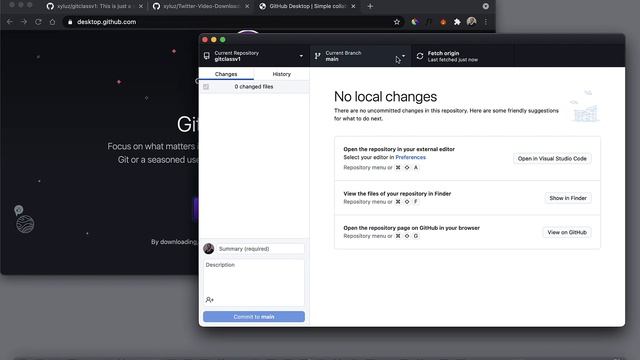Open the browser three-dot menu
The width and height of the screenshot is (640, 360).
pyautogui.click(x=486, y=22)
